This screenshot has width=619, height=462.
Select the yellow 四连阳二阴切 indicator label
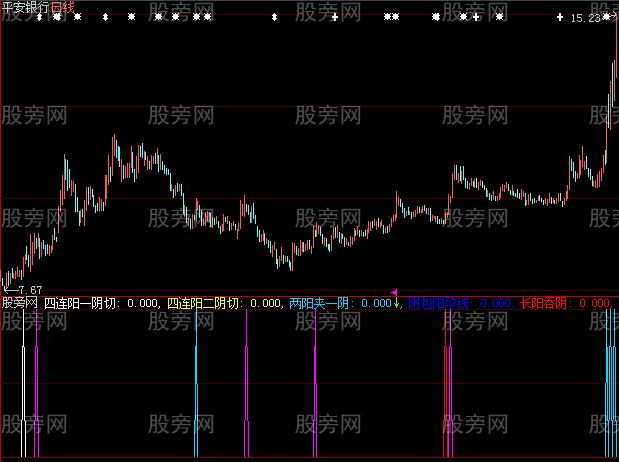[203, 303]
